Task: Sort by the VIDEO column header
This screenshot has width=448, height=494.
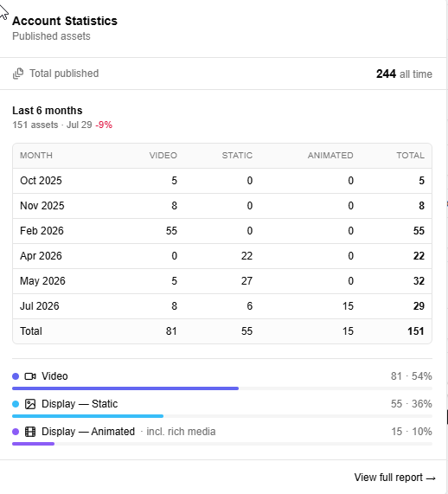Action: [x=163, y=156]
